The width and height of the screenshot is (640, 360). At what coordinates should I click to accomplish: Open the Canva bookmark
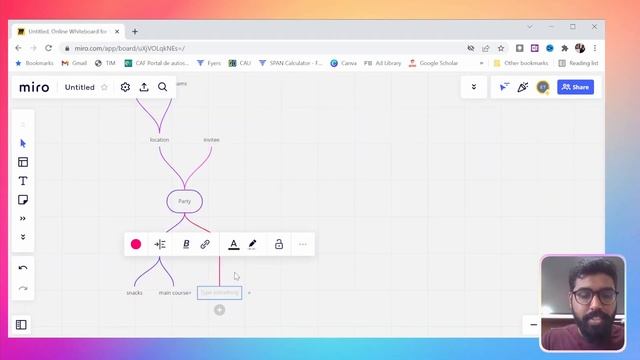344,63
